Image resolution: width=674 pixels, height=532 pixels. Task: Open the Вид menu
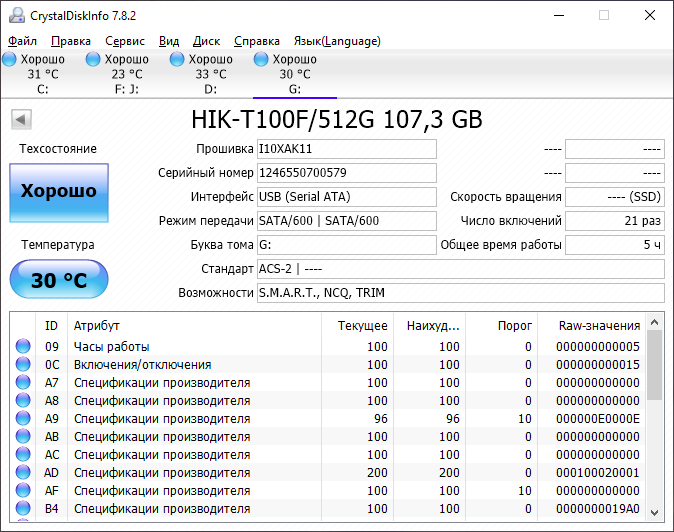pos(169,41)
